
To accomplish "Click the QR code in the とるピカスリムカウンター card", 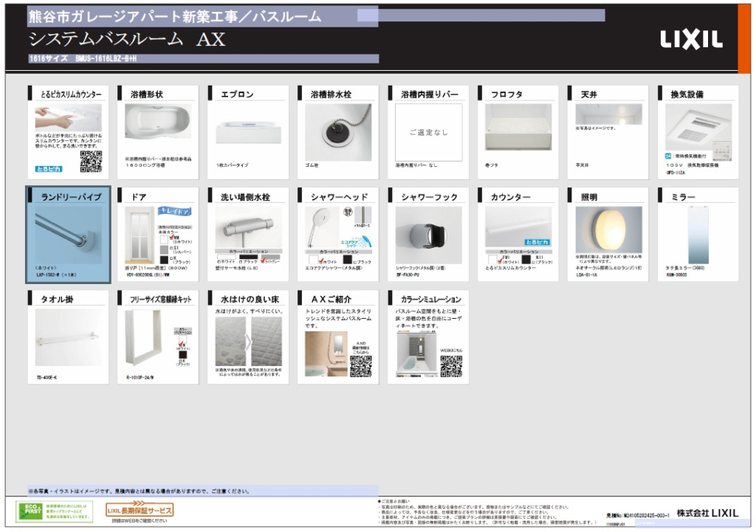I will [91, 162].
